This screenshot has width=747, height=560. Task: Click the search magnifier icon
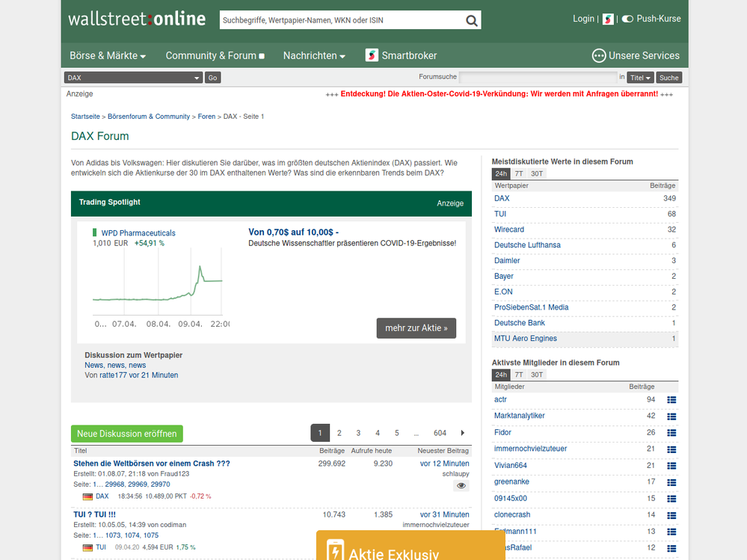click(471, 20)
